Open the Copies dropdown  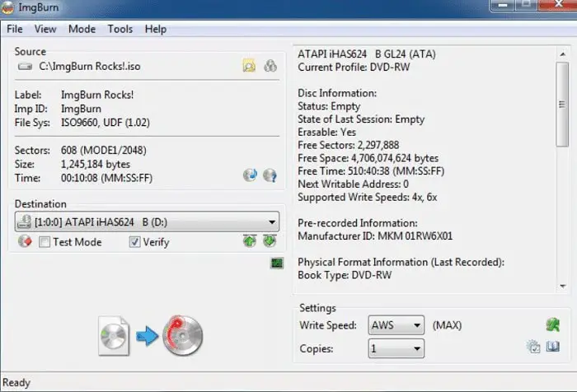pos(396,348)
